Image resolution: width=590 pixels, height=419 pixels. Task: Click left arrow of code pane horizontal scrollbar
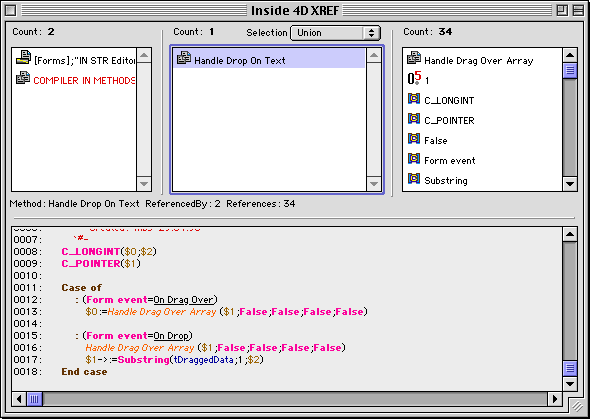click(19, 399)
